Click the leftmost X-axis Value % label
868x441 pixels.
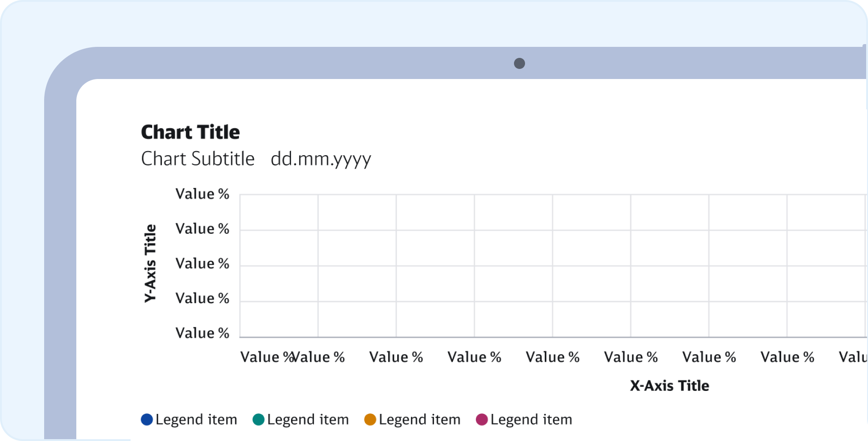264,357
